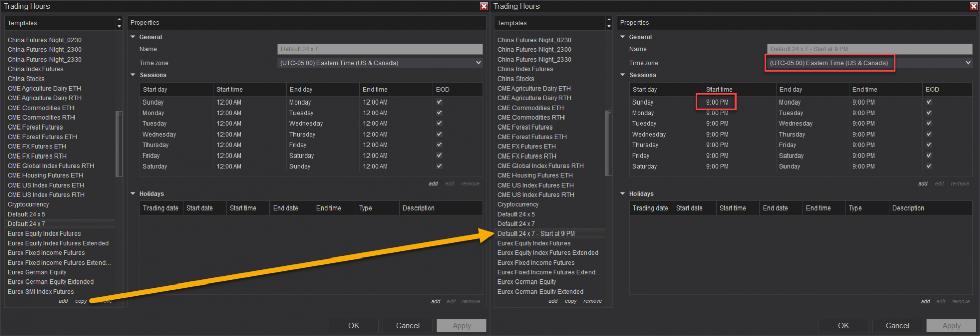Collapse the General section in left window
Viewport: 980px width, 336px height.
pos(133,37)
